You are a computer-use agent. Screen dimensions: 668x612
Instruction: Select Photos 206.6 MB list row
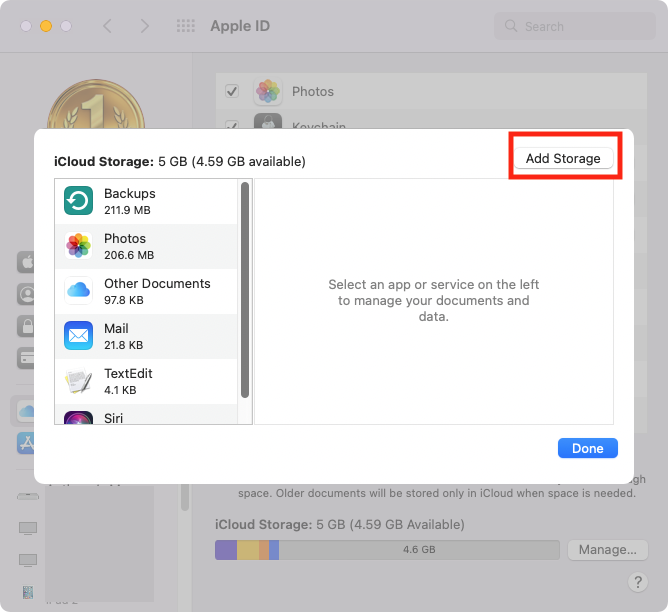pos(146,247)
